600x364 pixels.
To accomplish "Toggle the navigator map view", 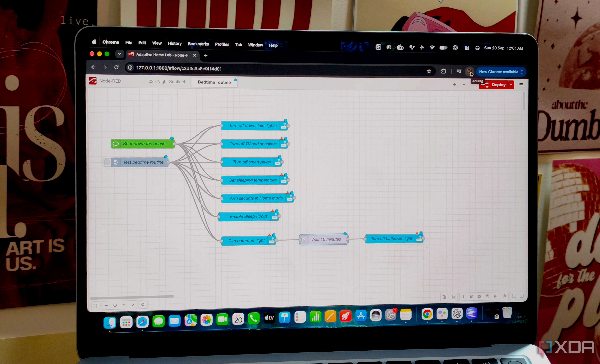I will pos(96,306).
